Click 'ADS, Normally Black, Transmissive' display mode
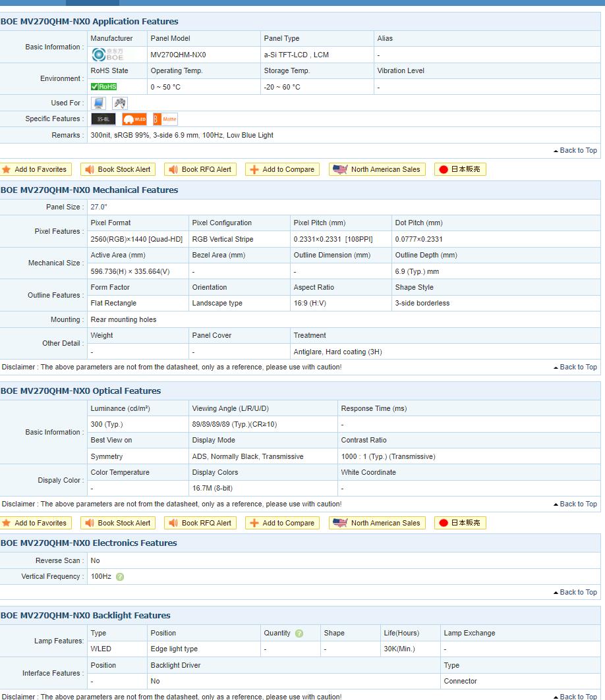This screenshot has height=700, width=605. pos(248,457)
